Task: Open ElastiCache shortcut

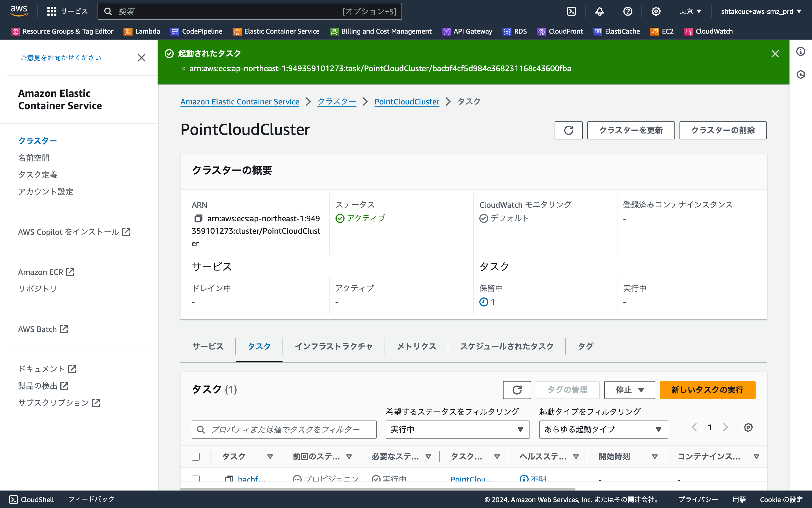Action: pos(617,31)
